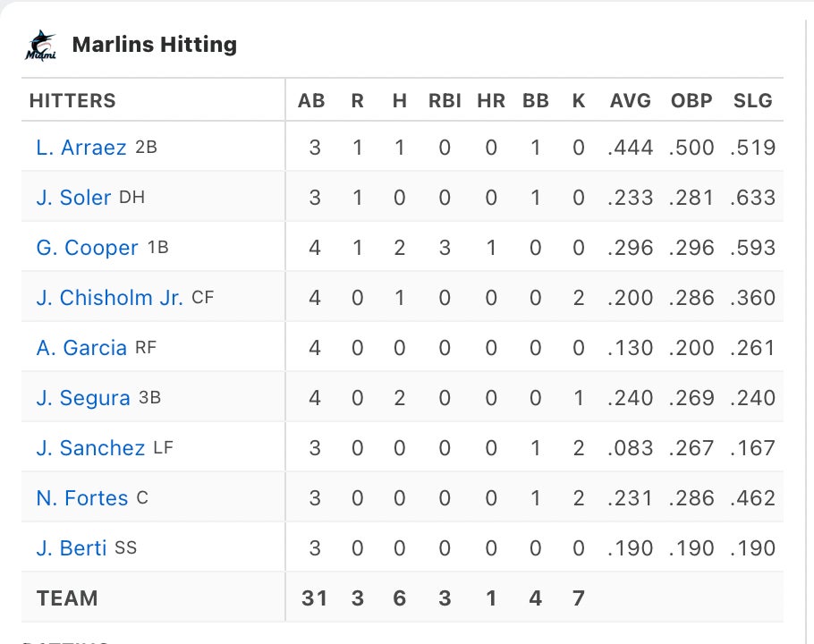
Task: Select G. Cooper player name
Action: [x=87, y=248]
